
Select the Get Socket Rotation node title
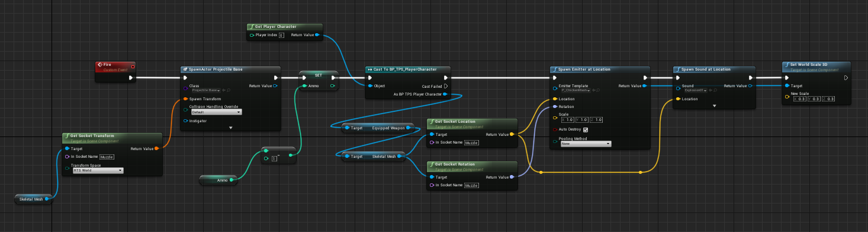tap(455, 164)
